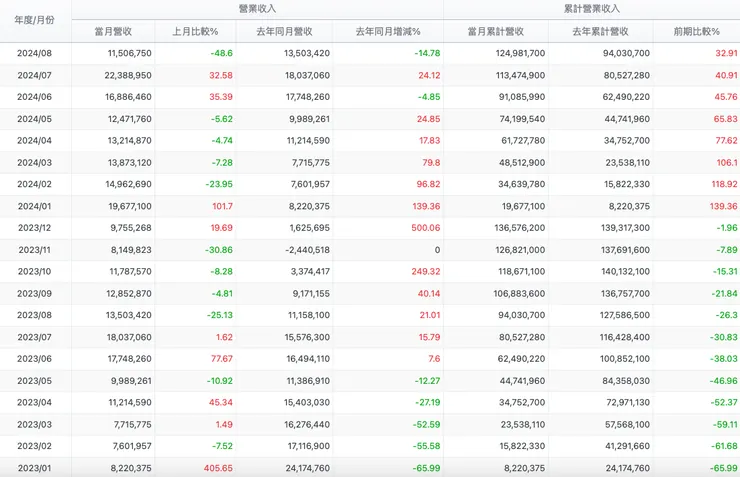Click the 2023/09 row label
740x477 pixels.
34,294
